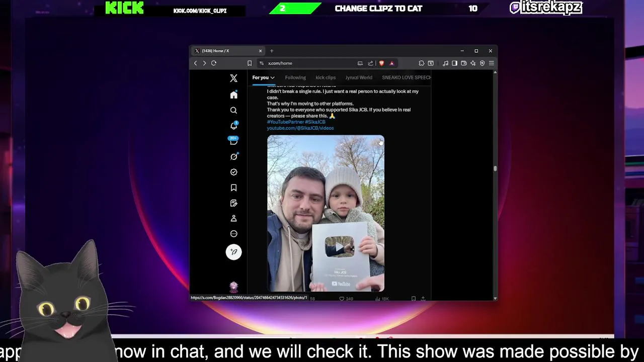Click the screen cast icon in address bar
Image resolution: width=644 pixels, height=362 pixels.
[x=360, y=63]
